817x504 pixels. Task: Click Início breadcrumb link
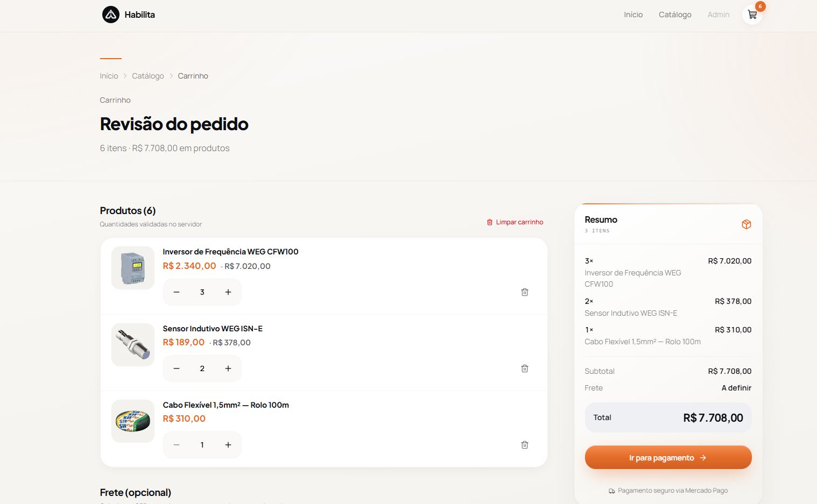[109, 76]
